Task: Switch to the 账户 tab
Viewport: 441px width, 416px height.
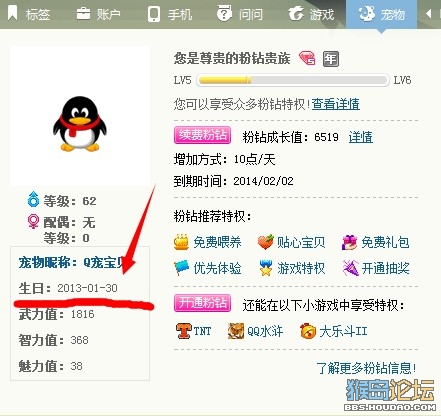Action: click(x=98, y=14)
